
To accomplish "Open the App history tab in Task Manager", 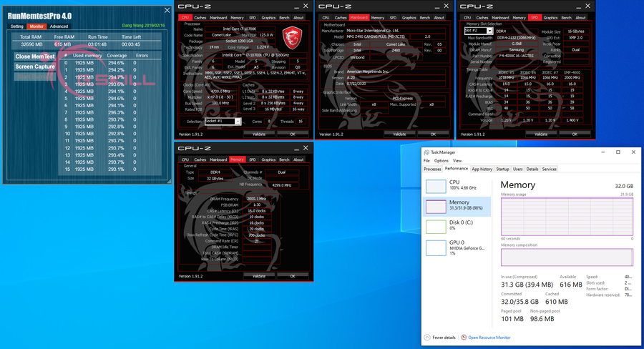I will [x=482, y=169].
